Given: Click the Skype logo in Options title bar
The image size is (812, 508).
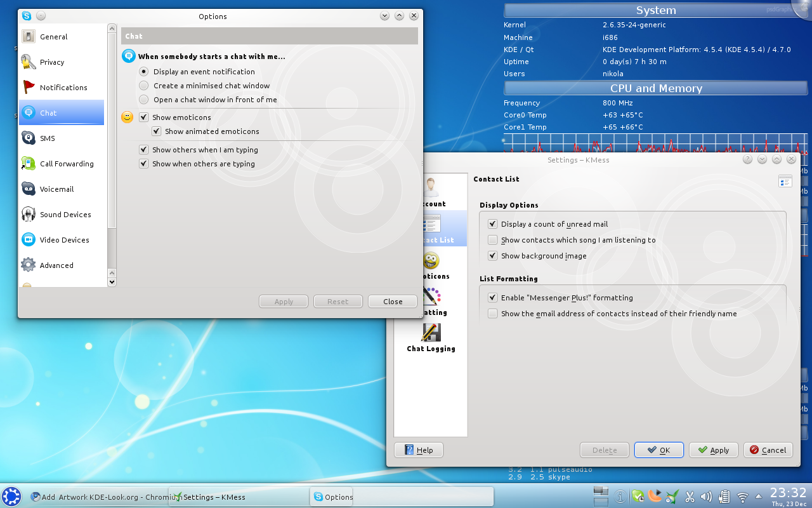Looking at the screenshot, I should click(x=26, y=16).
